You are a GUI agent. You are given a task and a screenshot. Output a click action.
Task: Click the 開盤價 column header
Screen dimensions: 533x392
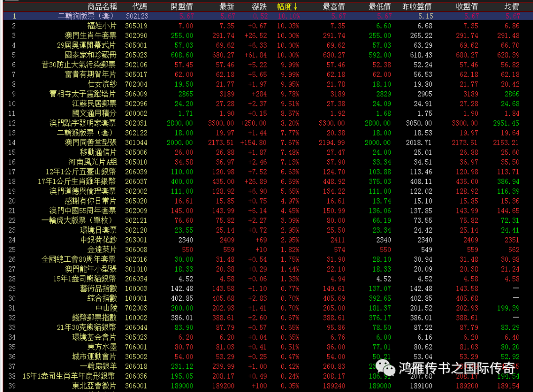click(x=182, y=6)
